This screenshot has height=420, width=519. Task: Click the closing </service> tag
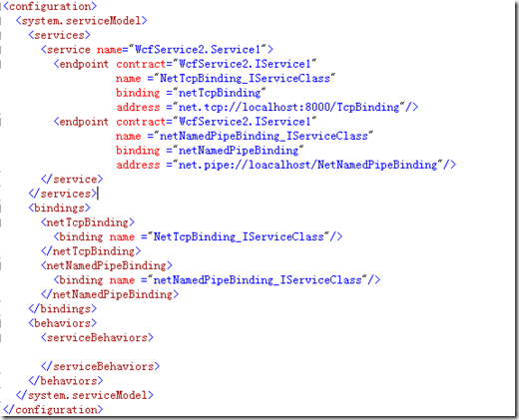72,180
